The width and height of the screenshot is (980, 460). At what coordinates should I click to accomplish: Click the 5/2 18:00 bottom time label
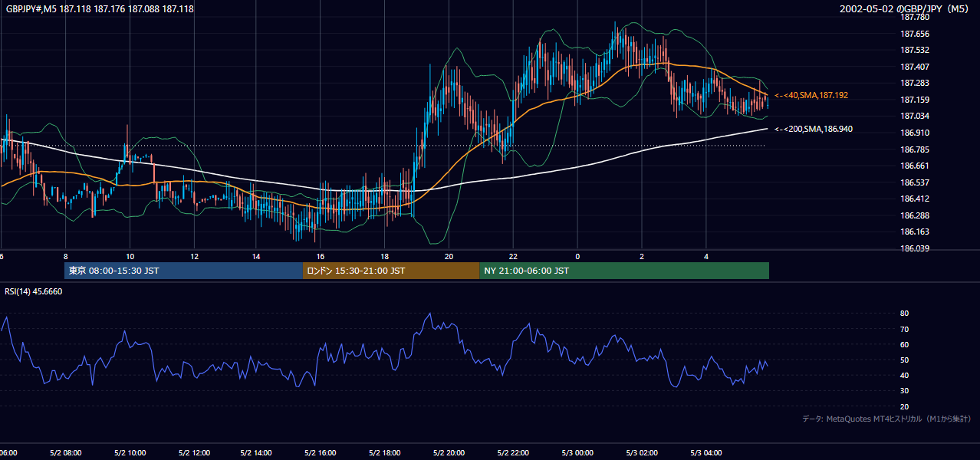point(385,453)
